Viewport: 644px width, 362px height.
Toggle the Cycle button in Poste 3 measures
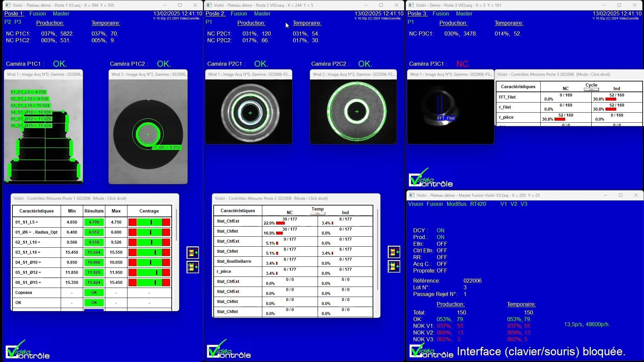pyautogui.click(x=591, y=89)
